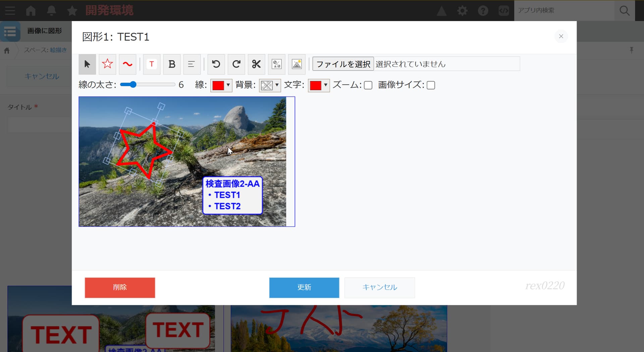Viewport: 644px width, 352px height.
Task: Click the キャンセル button in dialog footer
Action: pyautogui.click(x=379, y=288)
